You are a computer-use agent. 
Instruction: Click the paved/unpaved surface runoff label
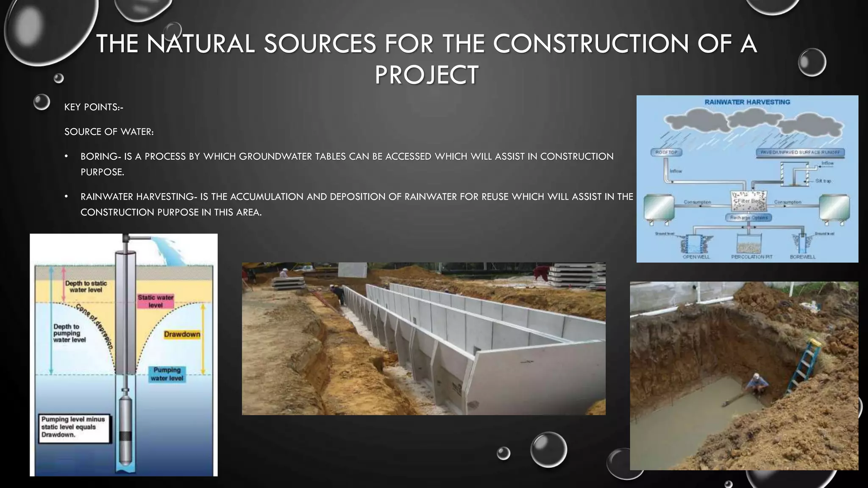point(800,152)
